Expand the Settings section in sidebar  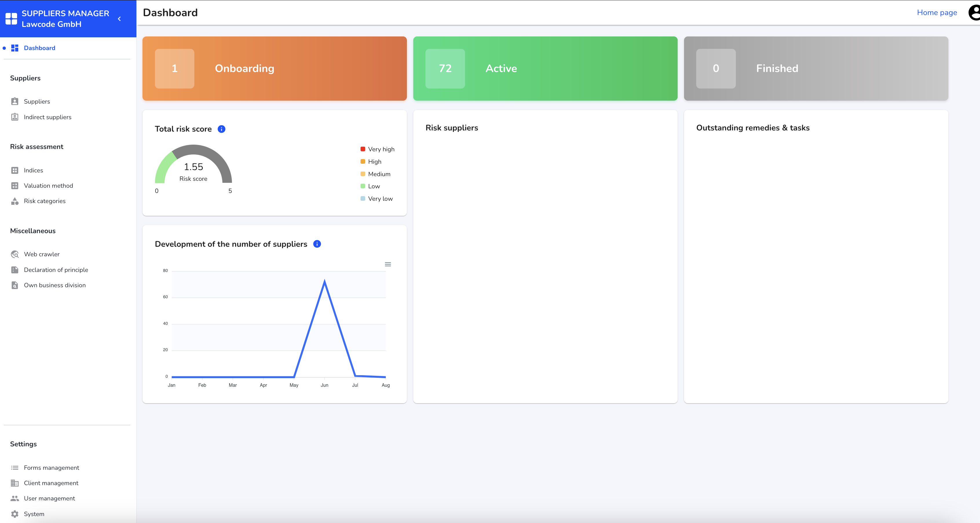(23, 444)
